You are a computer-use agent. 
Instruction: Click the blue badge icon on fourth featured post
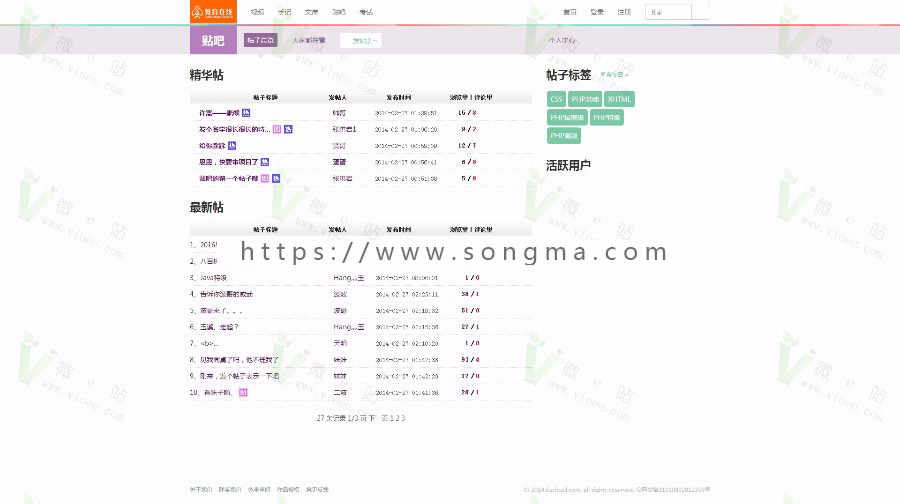point(265,162)
